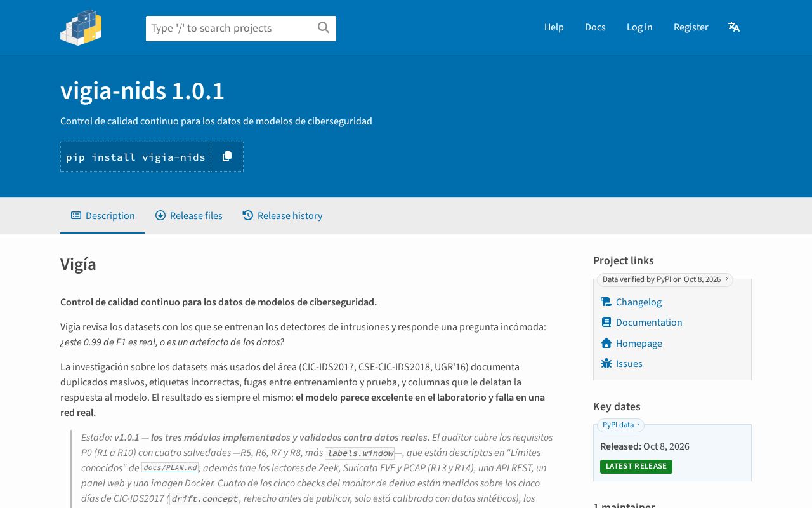Screen dimensions: 812x508
Task: Click the 'labels.window' code snippet
Action: (360, 453)
